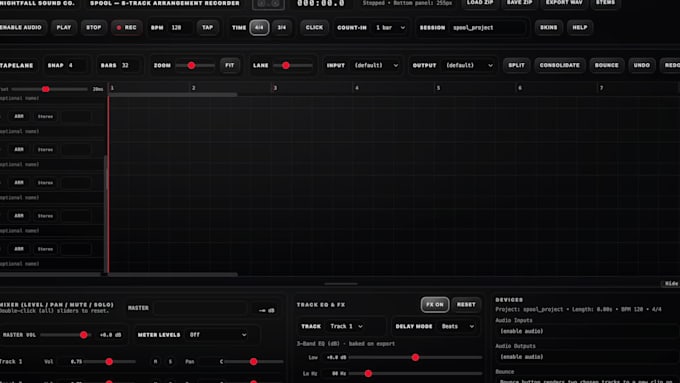The height and width of the screenshot is (383, 680).
Task: Toggle the metronome CLICK button
Action: click(x=314, y=27)
